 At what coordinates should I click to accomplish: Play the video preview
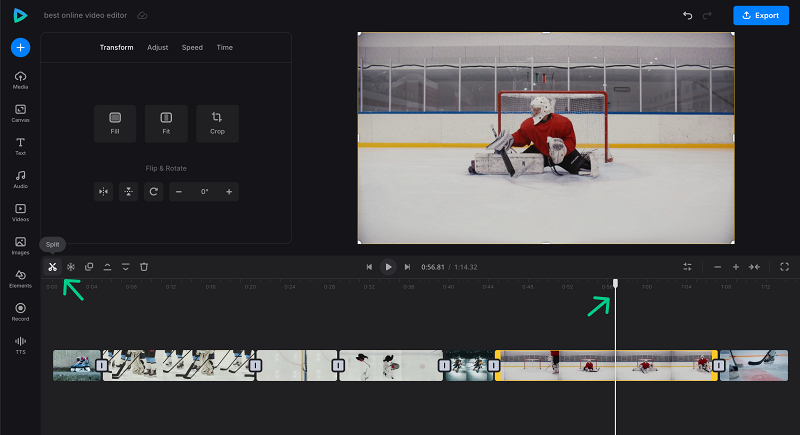pos(388,267)
